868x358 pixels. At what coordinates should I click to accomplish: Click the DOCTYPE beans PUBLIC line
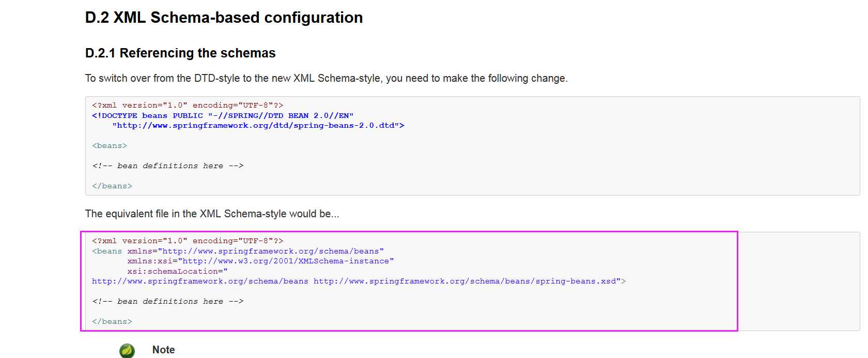coord(222,115)
